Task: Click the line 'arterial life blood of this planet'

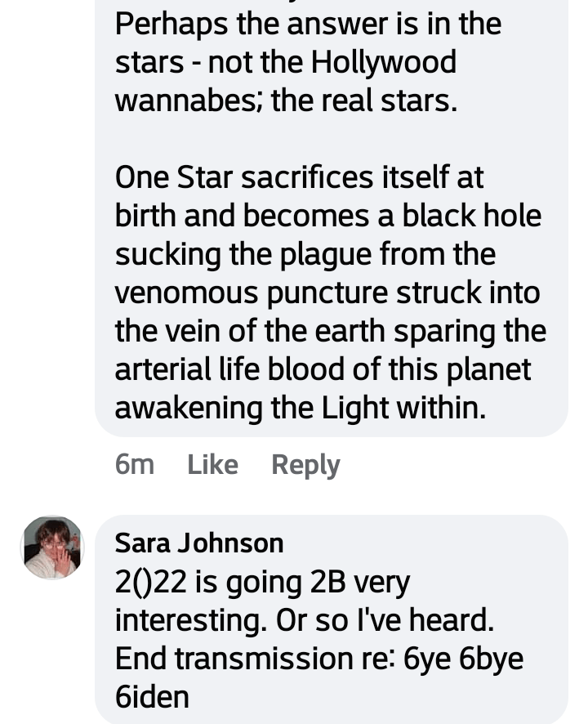Action: click(x=323, y=369)
